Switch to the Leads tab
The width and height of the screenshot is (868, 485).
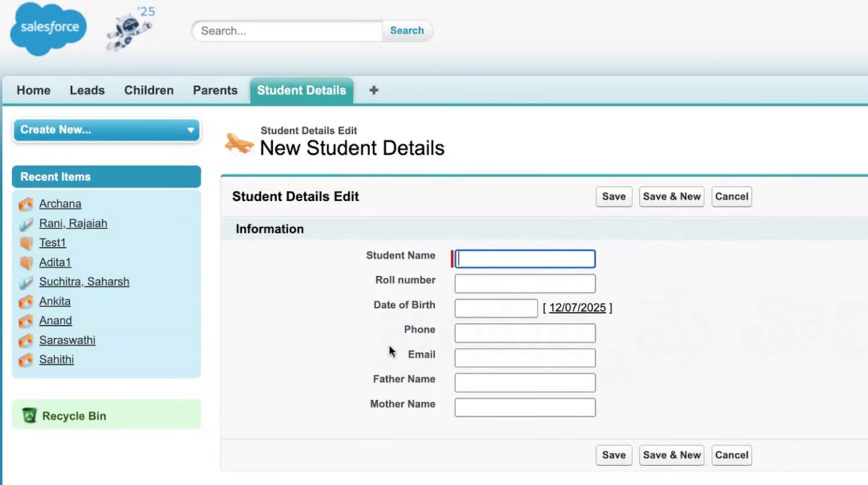click(x=87, y=90)
